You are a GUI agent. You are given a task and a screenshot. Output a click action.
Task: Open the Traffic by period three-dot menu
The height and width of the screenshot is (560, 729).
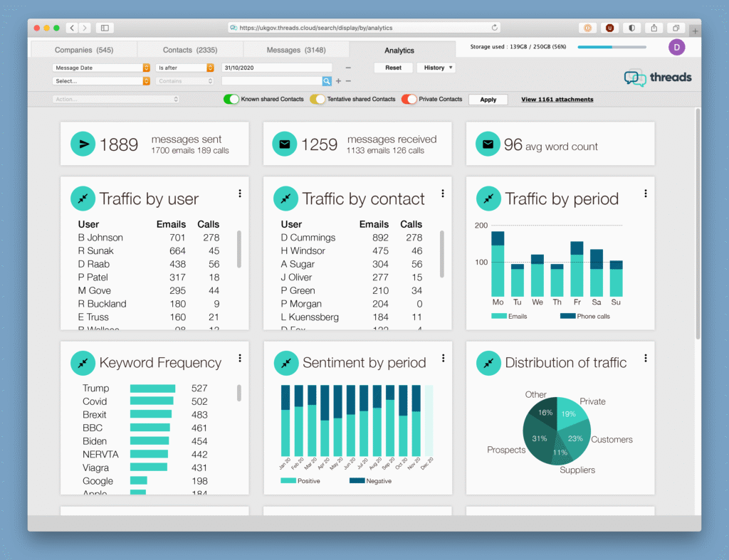point(645,193)
